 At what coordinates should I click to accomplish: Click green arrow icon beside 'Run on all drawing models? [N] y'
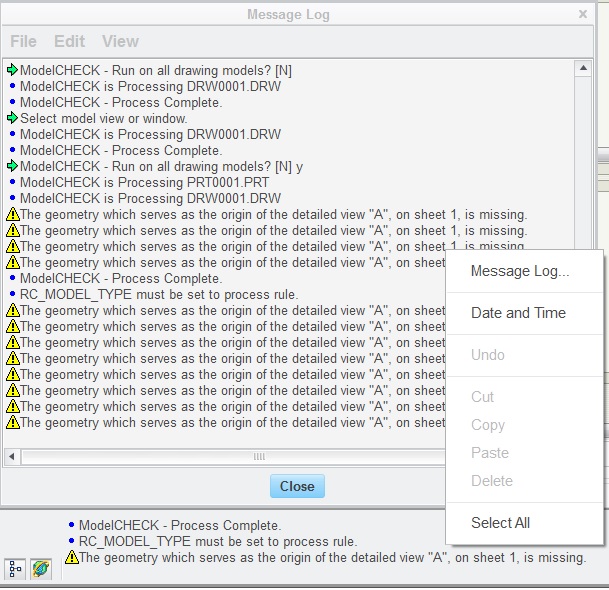click(x=12, y=166)
